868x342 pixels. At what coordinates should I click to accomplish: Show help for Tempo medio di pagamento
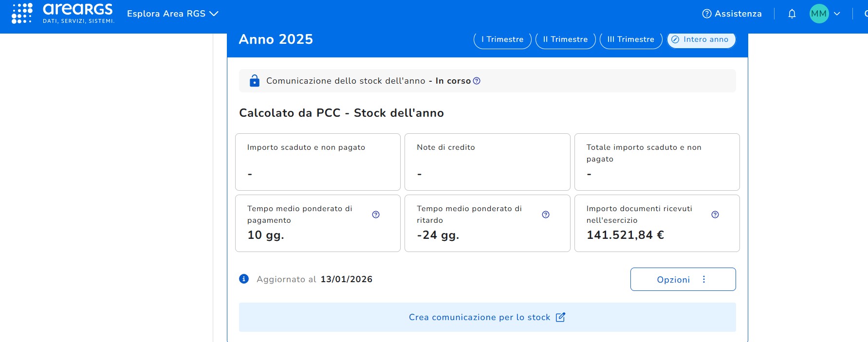pyautogui.click(x=376, y=215)
